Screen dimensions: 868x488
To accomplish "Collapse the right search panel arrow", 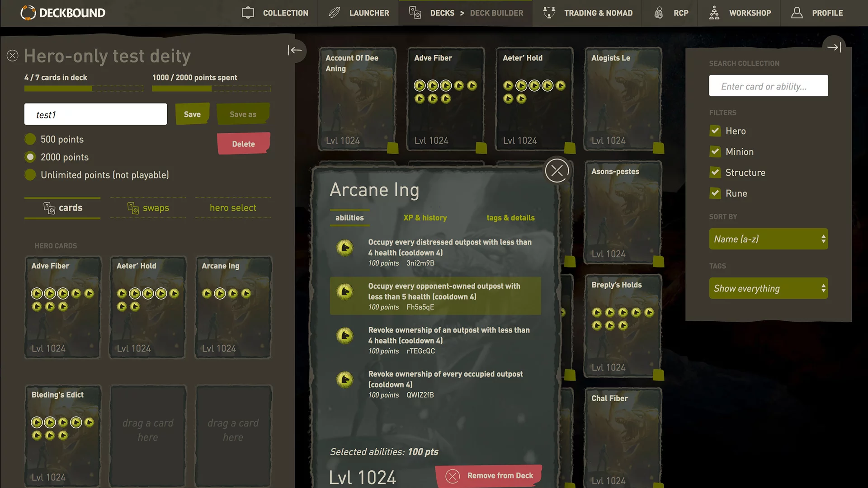I will point(834,47).
